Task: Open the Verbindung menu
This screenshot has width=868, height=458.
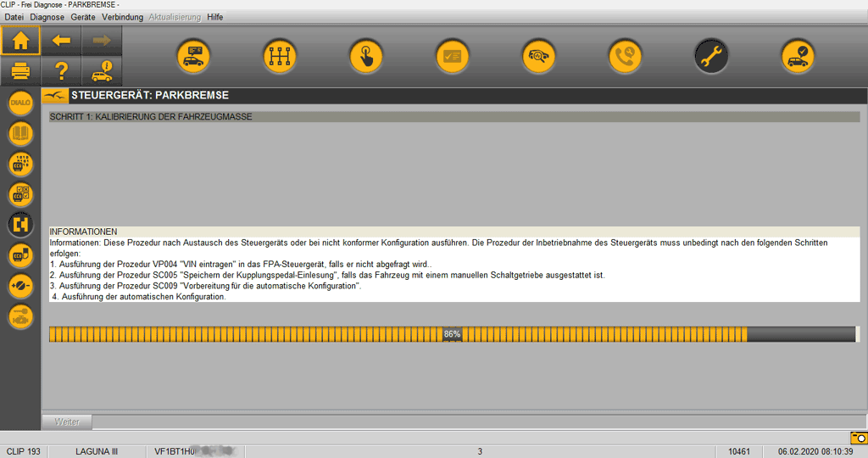Action: (122, 17)
